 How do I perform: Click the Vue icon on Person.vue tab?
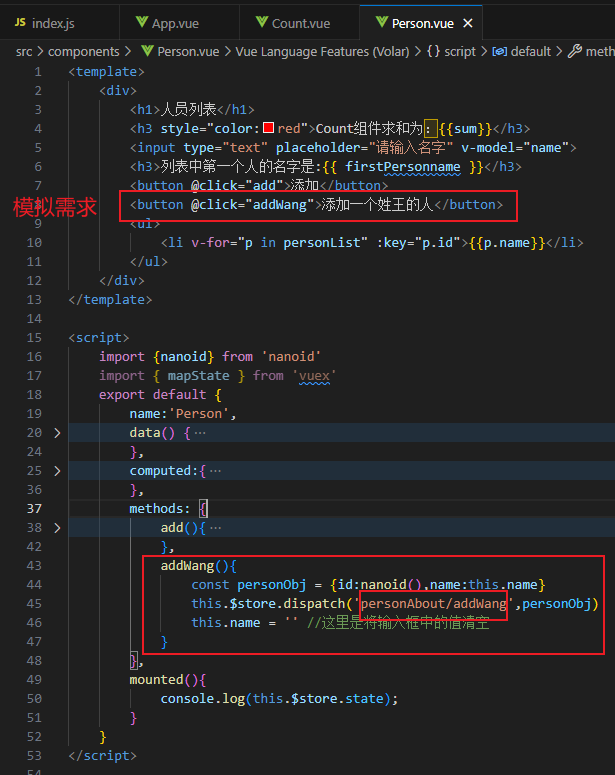coord(382,22)
